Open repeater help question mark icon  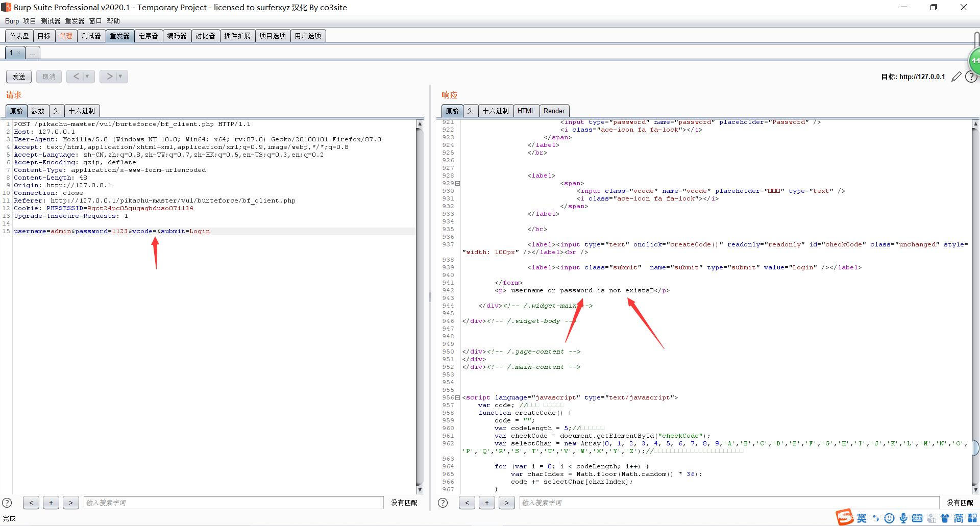click(971, 77)
